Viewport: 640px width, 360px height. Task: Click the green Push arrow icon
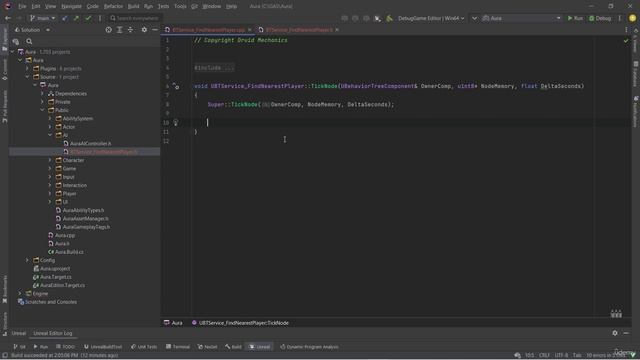(x=76, y=18)
